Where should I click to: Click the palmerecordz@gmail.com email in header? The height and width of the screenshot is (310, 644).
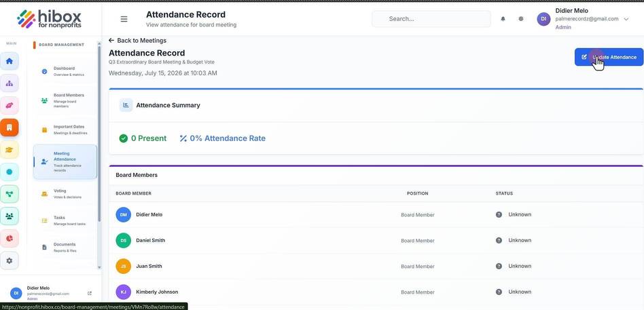pos(587,19)
